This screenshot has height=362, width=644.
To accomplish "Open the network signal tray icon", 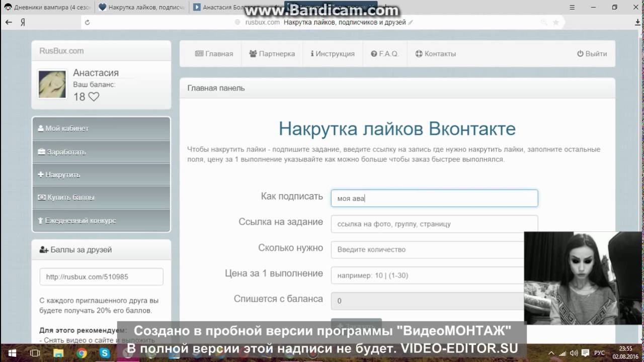I will [x=562, y=353].
